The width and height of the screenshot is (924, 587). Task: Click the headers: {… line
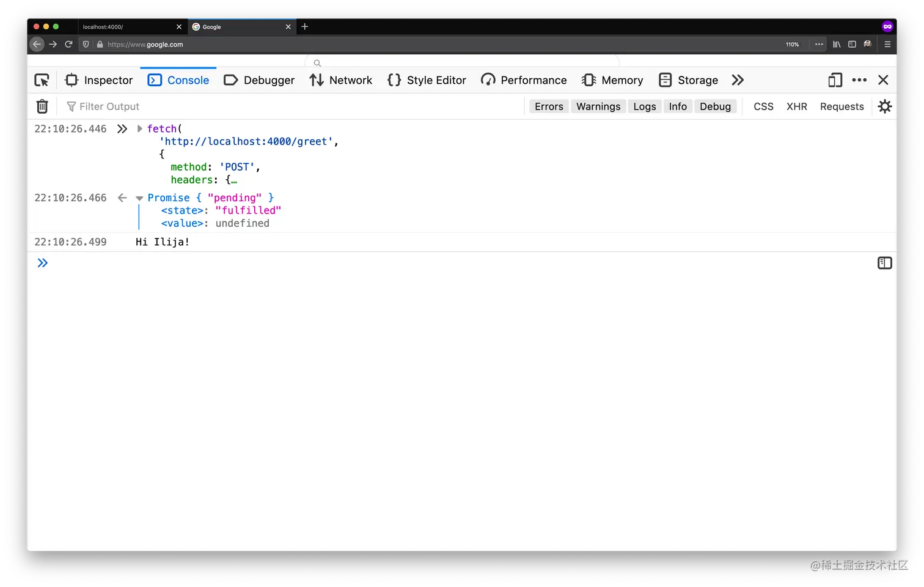point(204,180)
